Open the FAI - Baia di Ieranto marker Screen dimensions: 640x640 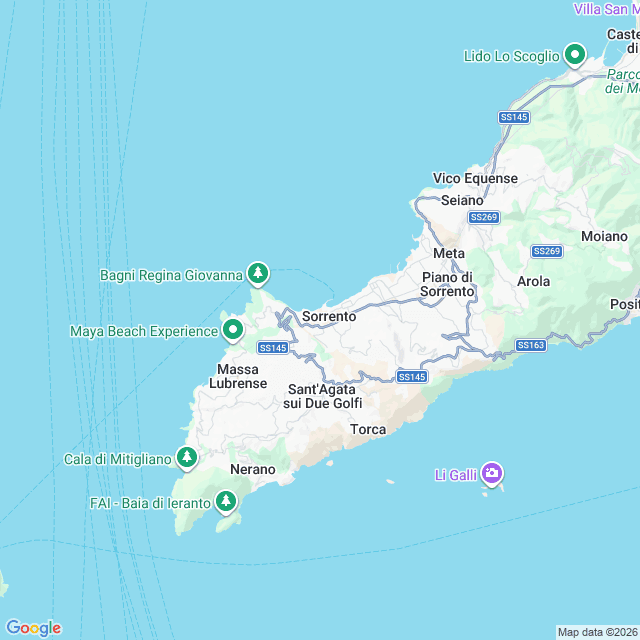pos(226,502)
